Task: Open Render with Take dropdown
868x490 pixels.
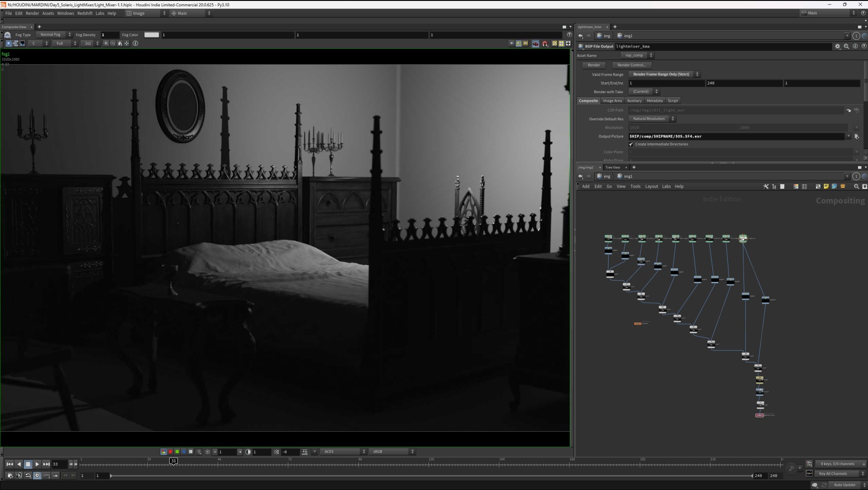Action: point(644,92)
